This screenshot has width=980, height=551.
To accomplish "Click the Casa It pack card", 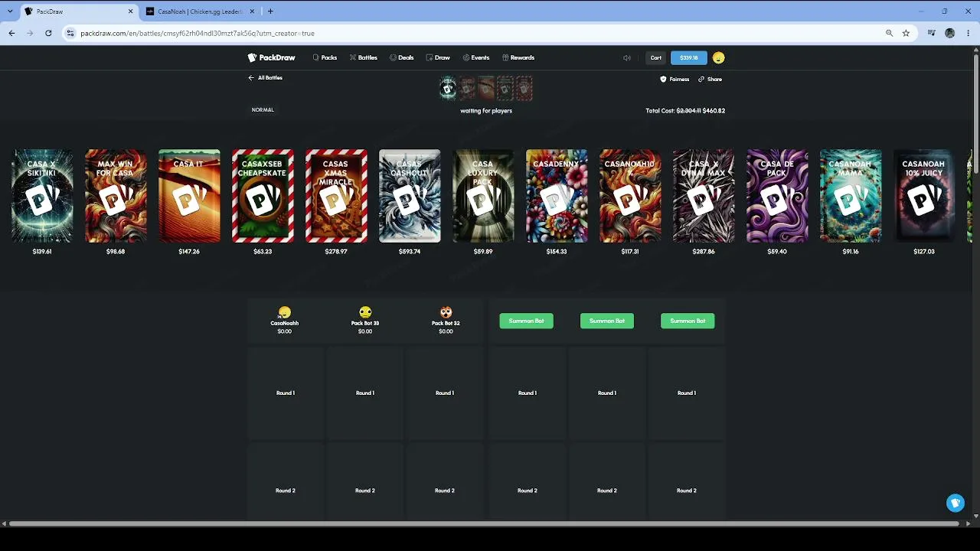I will (189, 196).
